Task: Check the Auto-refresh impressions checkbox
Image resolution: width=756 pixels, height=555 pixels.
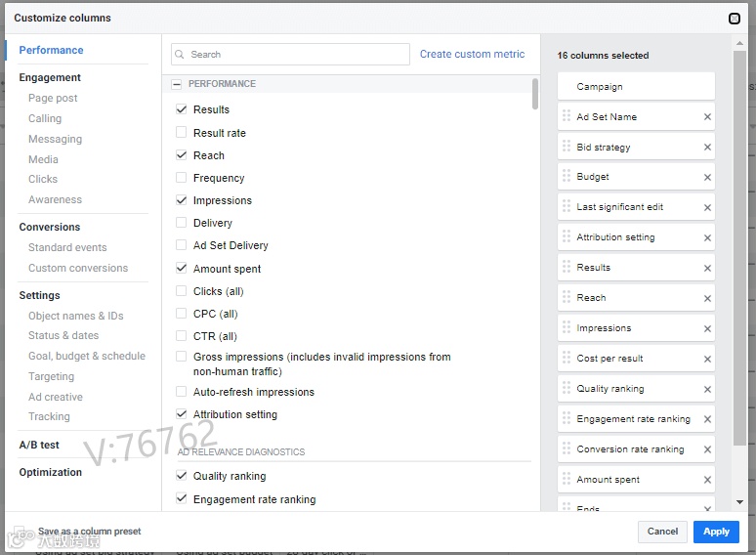Action: [182, 392]
